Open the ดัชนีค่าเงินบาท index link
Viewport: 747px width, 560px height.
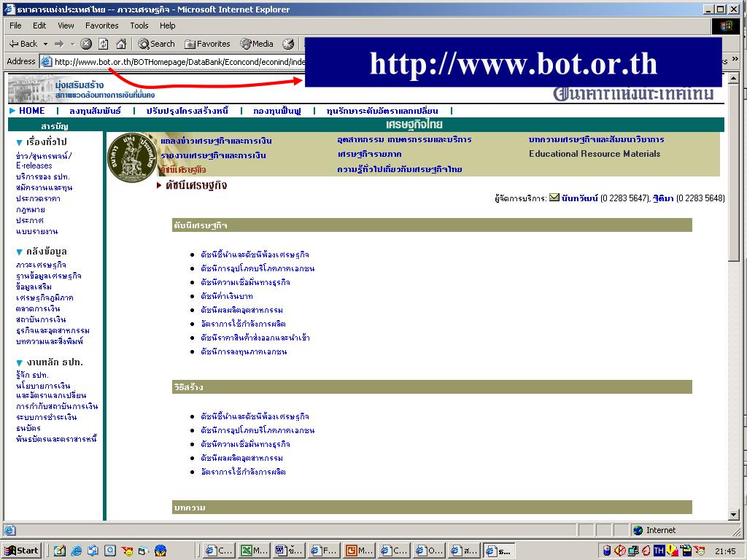click(x=227, y=296)
